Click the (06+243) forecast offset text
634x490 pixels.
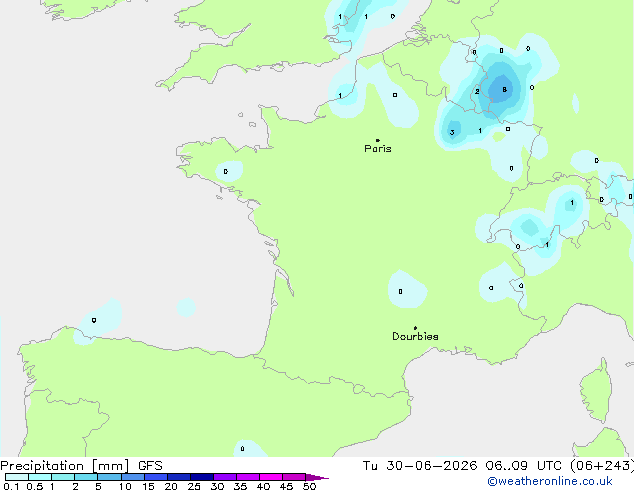click(x=602, y=466)
